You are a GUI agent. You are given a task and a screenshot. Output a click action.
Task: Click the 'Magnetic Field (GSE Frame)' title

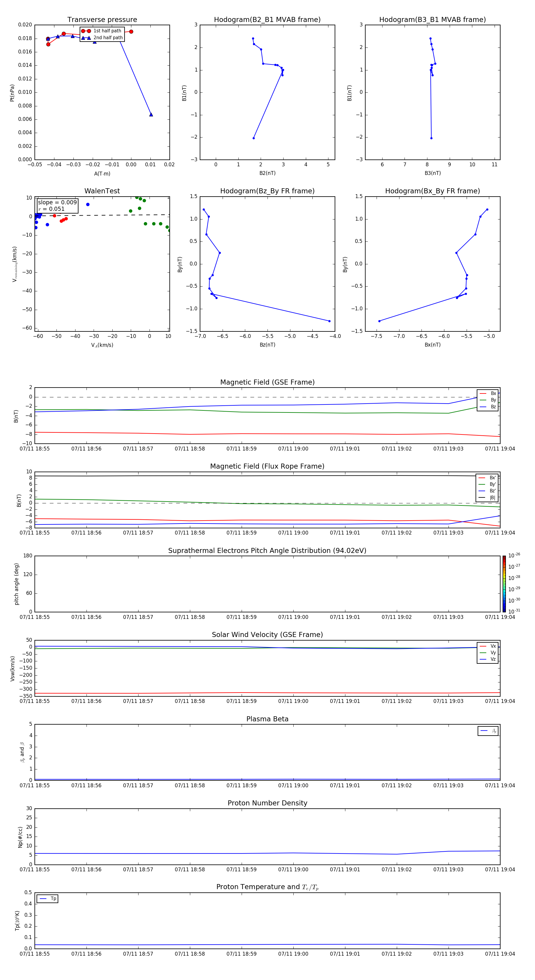(x=267, y=382)
